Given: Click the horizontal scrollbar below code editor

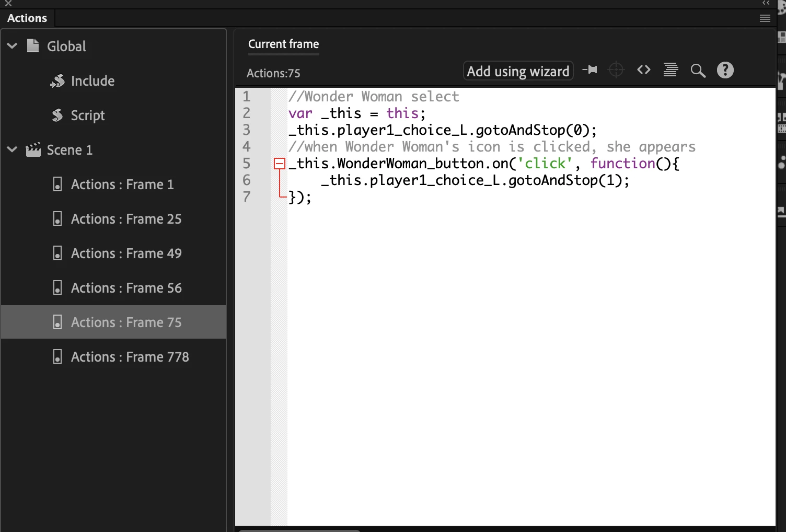Looking at the screenshot, I should [299, 530].
